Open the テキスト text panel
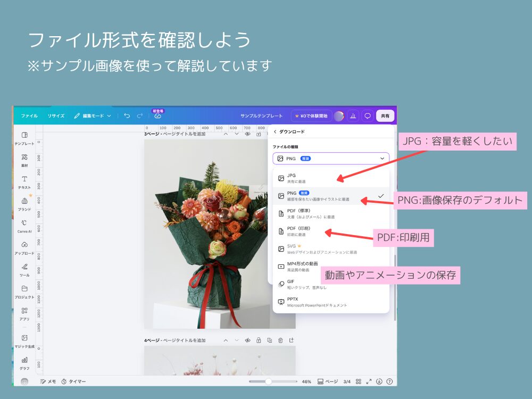532x399 pixels. click(24, 182)
